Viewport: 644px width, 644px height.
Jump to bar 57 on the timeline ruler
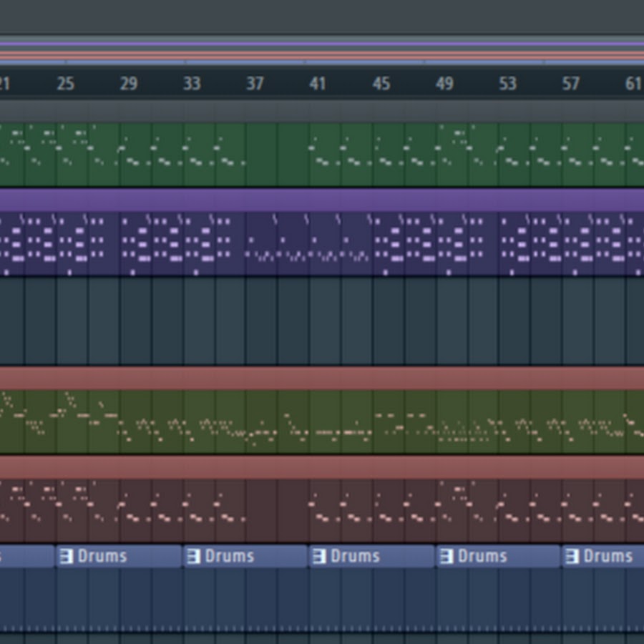pyautogui.click(x=571, y=84)
